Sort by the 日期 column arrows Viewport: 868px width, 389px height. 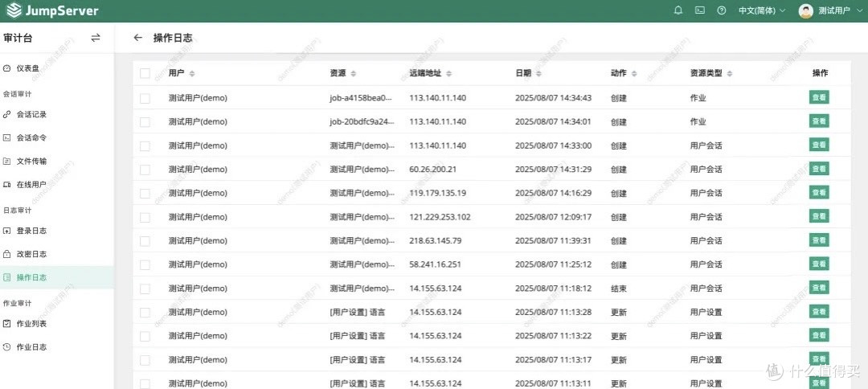pos(538,73)
